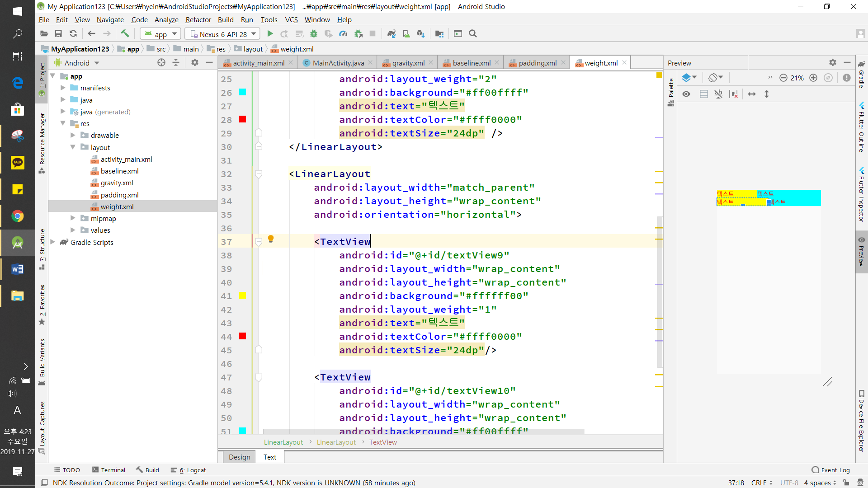Viewport: 868px width, 488px height.
Task: Click the Debug app bug icon
Action: [x=314, y=34]
